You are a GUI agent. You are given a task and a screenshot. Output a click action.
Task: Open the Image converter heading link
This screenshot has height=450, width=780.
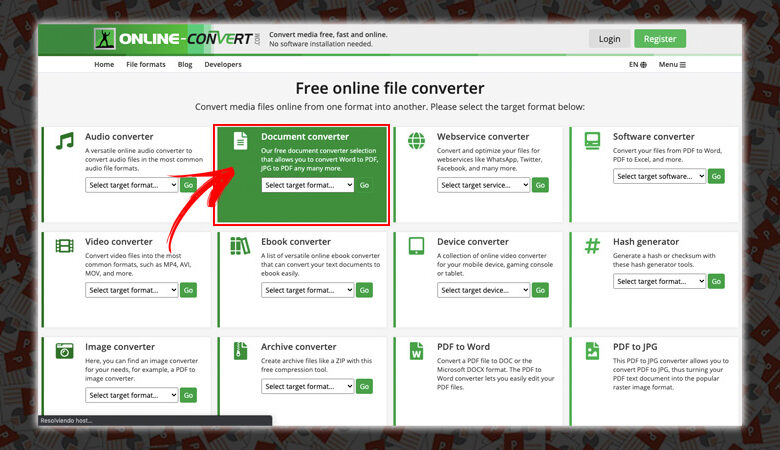click(x=120, y=347)
